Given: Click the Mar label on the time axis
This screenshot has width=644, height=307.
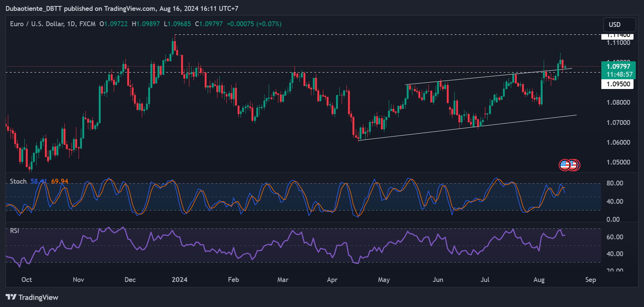Looking at the screenshot, I should click(x=283, y=280).
